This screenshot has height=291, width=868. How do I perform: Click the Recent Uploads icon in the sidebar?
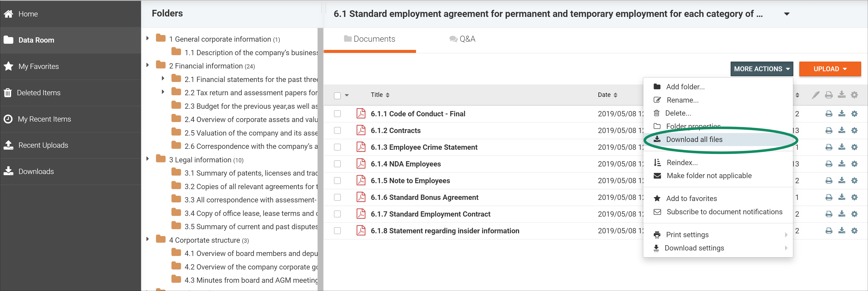pyautogui.click(x=8, y=145)
